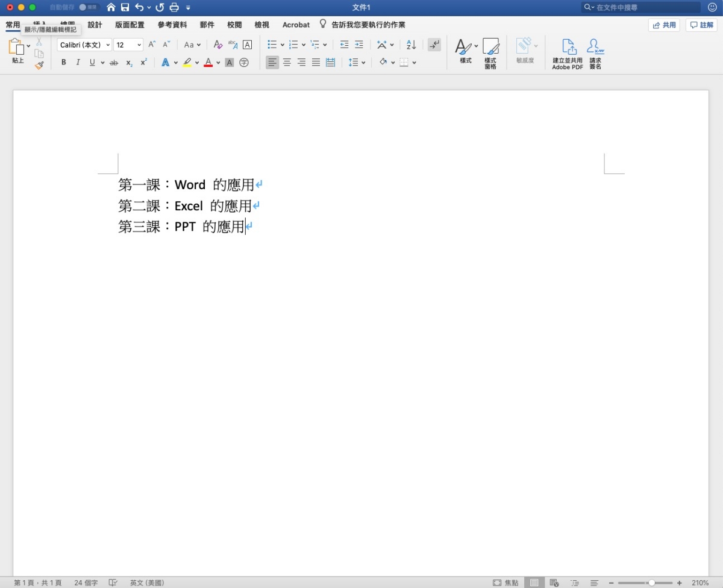Apply red font color
This screenshot has height=588, width=723.
(208, 63)
